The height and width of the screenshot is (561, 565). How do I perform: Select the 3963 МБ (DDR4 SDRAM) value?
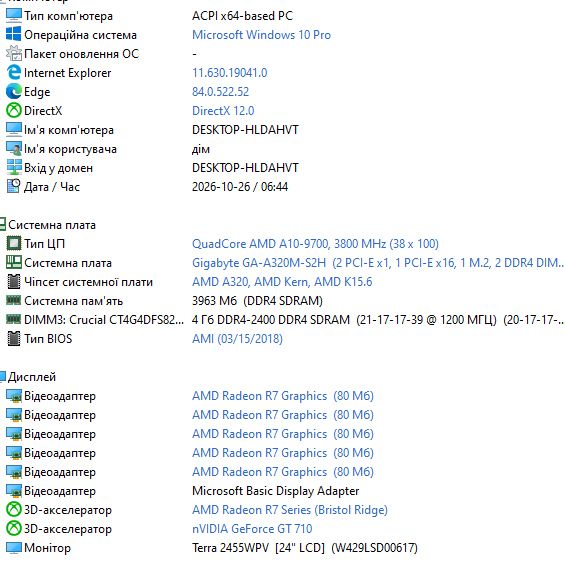tap(257, 301)
